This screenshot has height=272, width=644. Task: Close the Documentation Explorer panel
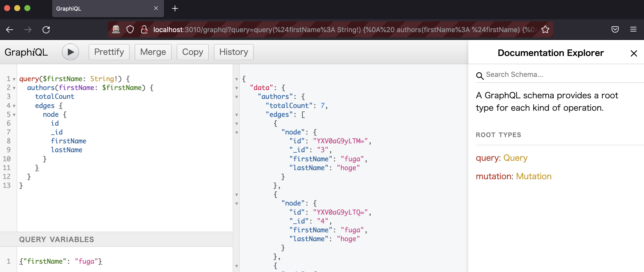coord(634,53)
